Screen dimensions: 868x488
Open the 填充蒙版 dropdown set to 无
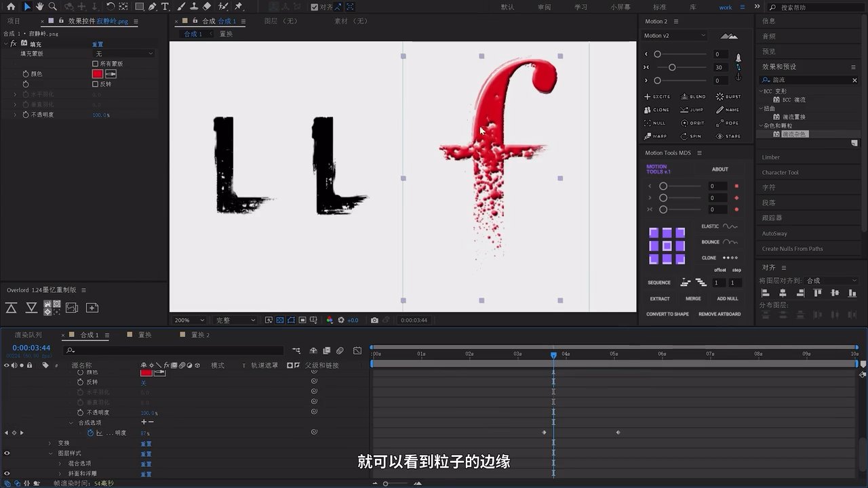(124, 54)
